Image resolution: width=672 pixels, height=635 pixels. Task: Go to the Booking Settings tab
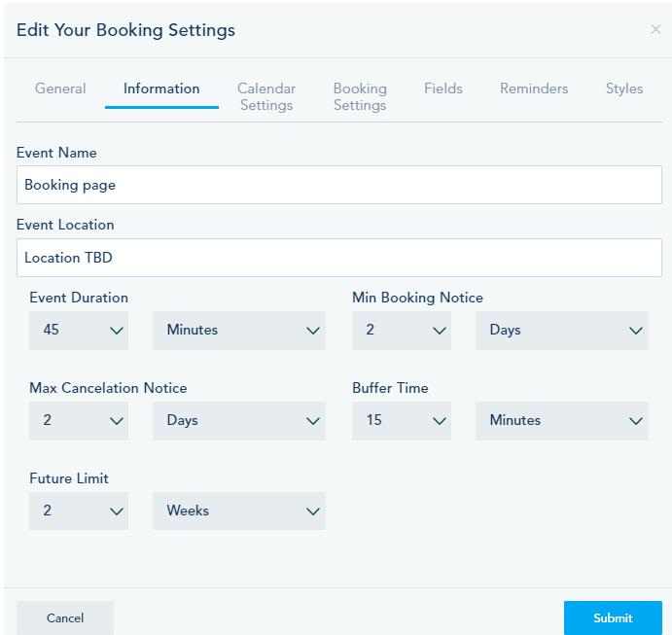pyautogui.click(x=360, y=96)
